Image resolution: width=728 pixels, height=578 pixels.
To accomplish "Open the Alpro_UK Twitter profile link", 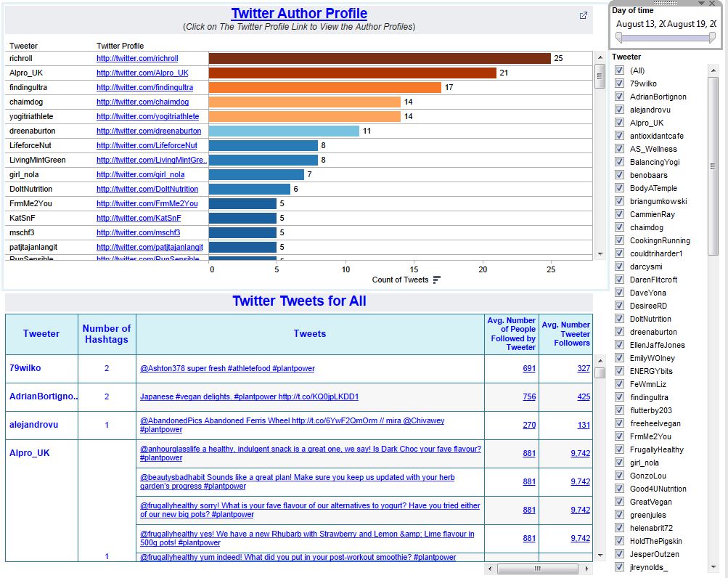I will pyautogui.click(x=142, y=73).
